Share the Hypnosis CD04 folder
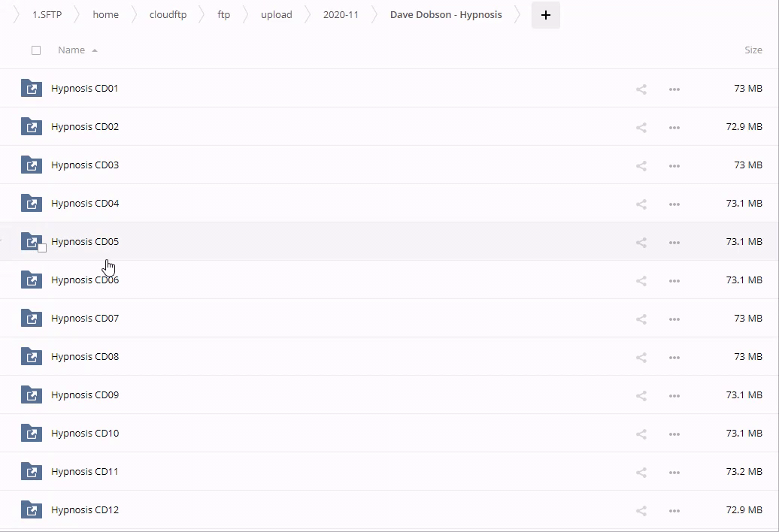779x532 pixels. [x=641, y=204]
